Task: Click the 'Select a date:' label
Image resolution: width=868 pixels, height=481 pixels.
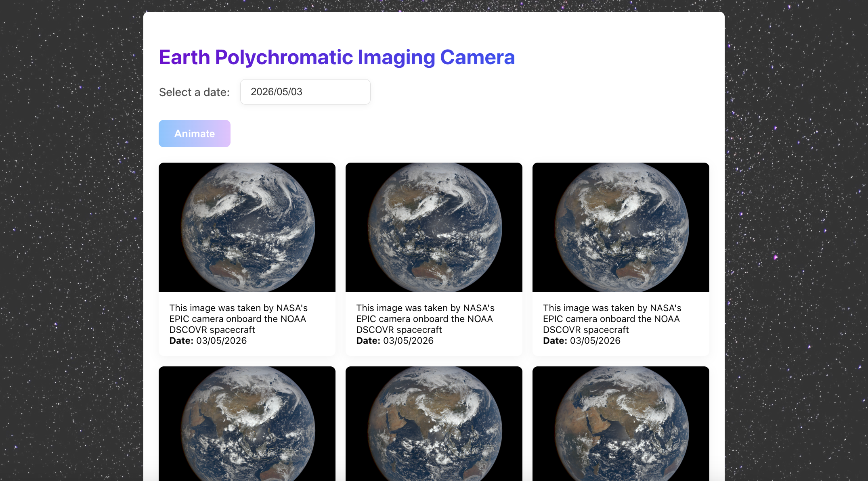Action: [x=194, y=92]
